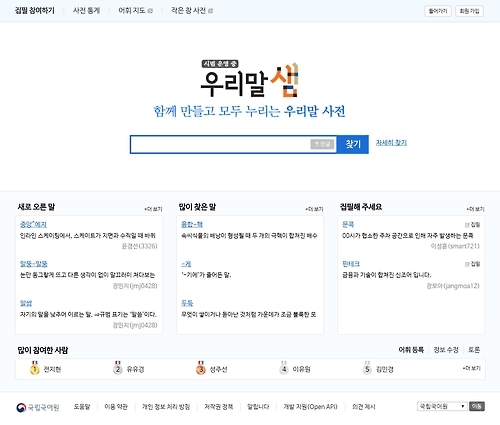Open the 핀테크 entry link

(x=351, y=264)
